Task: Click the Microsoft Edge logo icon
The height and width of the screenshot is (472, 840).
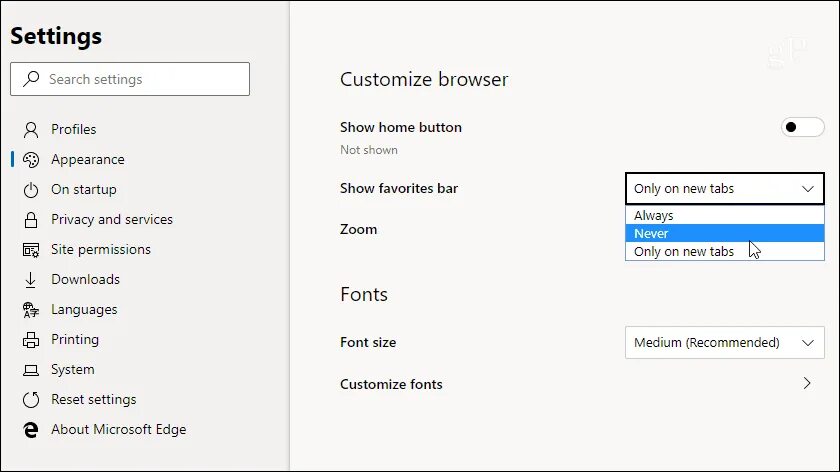Action: pos(31,430)
